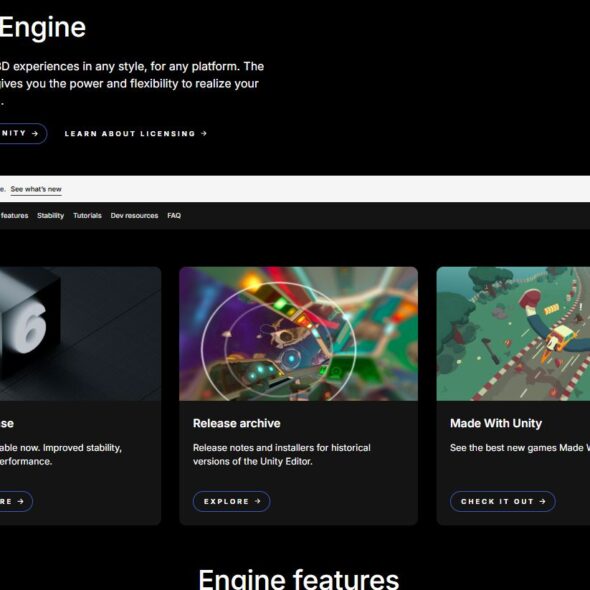The width and height of the screenshot is (590, 590).
Task: Click the Engine features heading
Action: click(299, 579)
